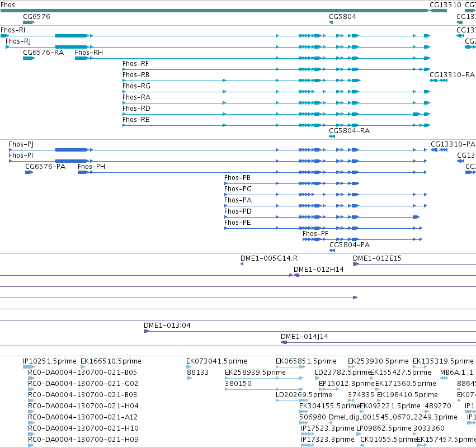Click the DME1-005G14.R BAC label
Screen dimensions: 476x448
click(269, 258)
